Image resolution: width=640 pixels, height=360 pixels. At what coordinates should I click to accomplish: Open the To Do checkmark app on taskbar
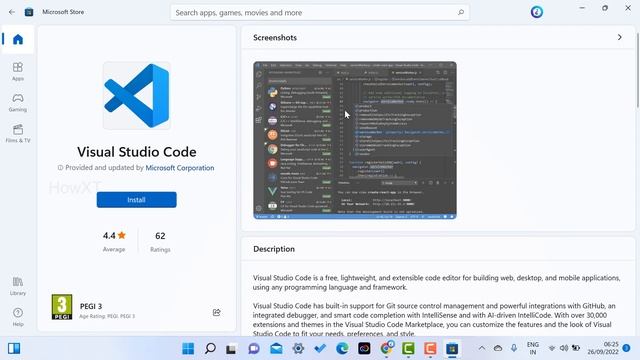pyautogui.click(x=320, y=349)
